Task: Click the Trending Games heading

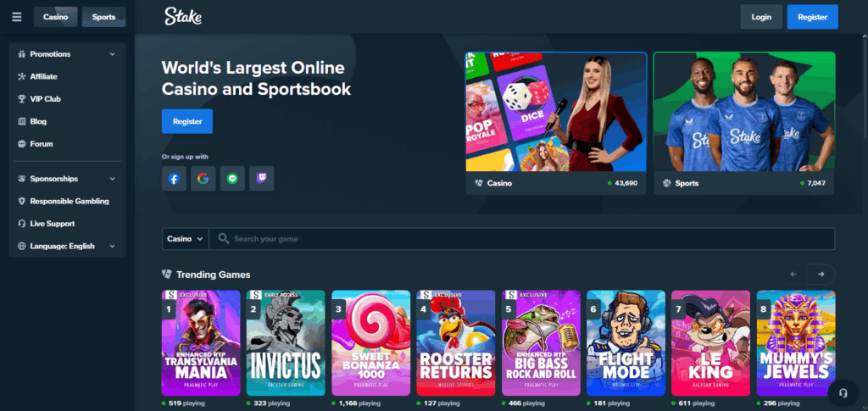Action: pos(213,275)
